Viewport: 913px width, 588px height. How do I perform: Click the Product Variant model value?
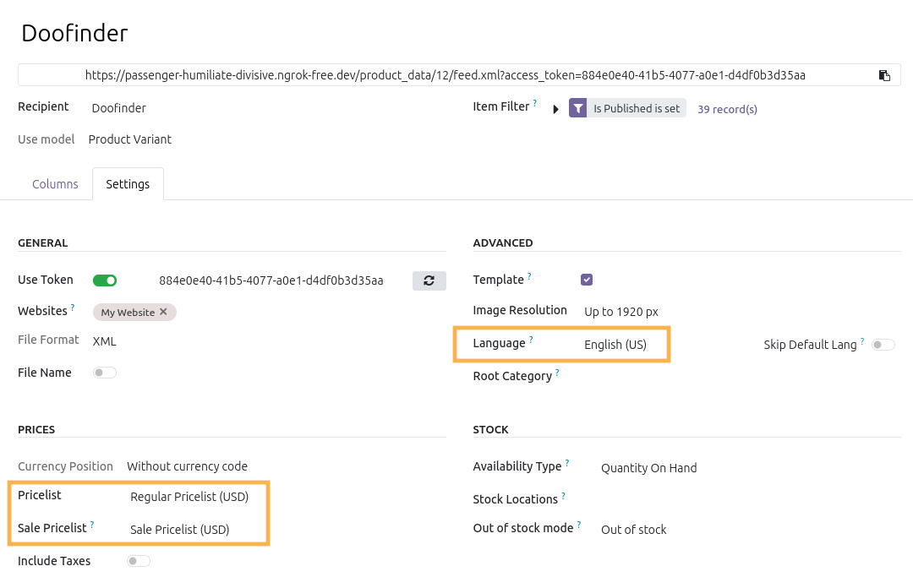[x=130, y=139]
